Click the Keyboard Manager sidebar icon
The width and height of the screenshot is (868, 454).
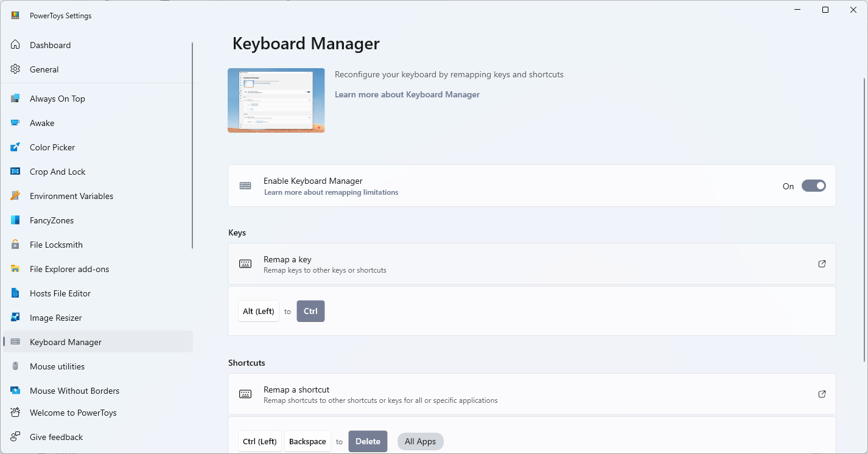[15, 342]
